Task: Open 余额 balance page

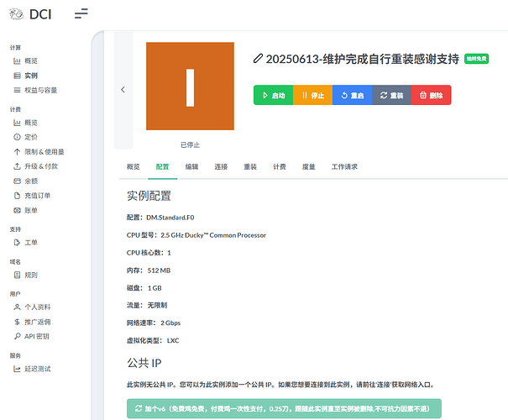Action: [x=25, y=181]
